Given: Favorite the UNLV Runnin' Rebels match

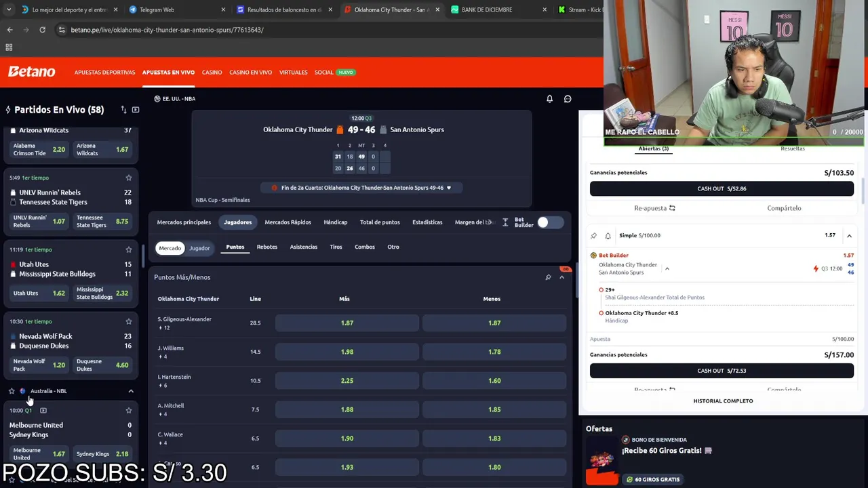Looking at the screenshot, I should click(128, 178).
